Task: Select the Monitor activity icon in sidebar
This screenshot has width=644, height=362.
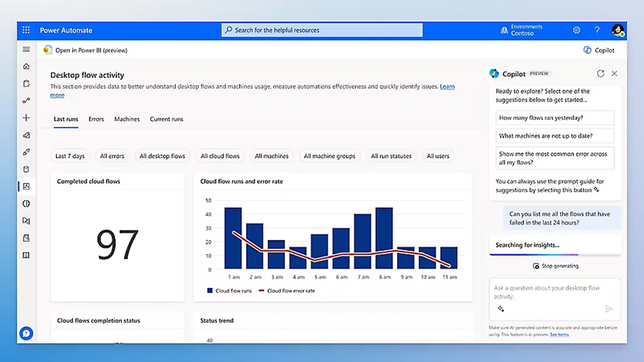Action: coord(26,186)
